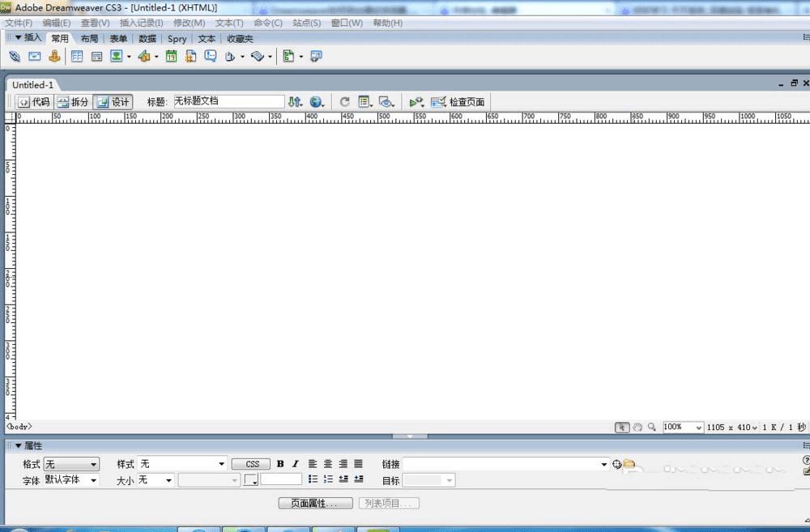
Task: Open the image insert dropdown arrow
Action: 129,57
